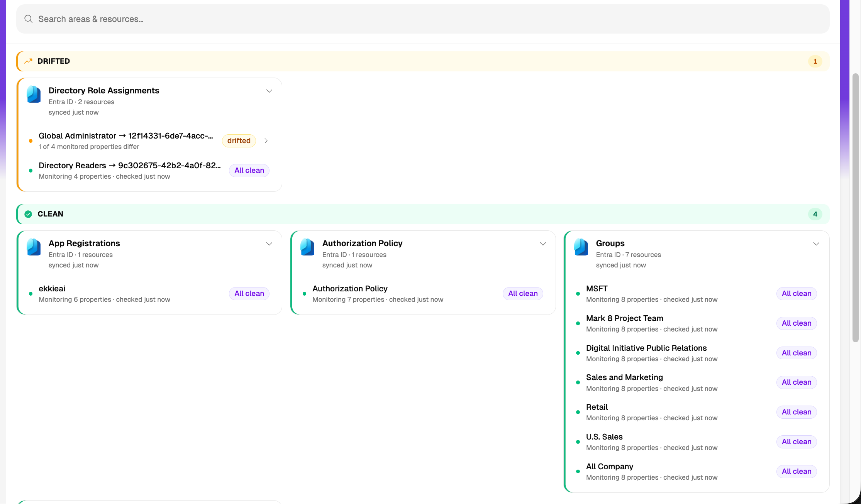The height and width of the screenshot is (504, 861).
Task: Click green dot for Digital Initiative Public Relations
Action: pos(578,353)
